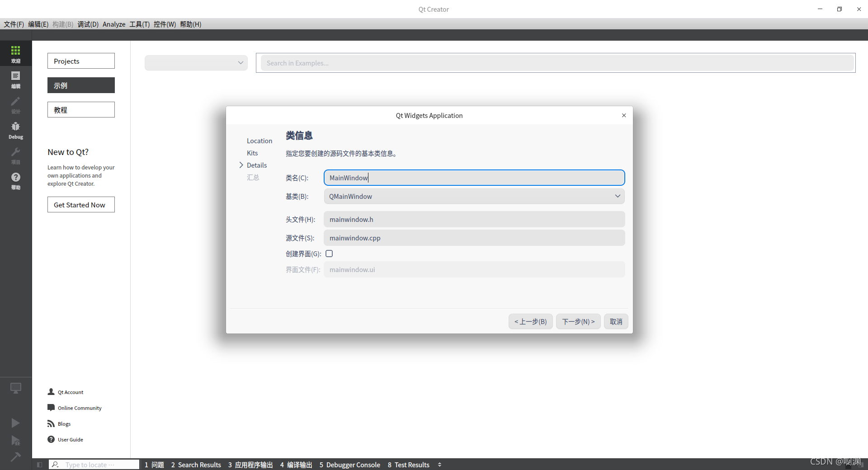868x470 pixels.
Task: Open the 编辑(E) menu
Action: click(x=38, y=24)
